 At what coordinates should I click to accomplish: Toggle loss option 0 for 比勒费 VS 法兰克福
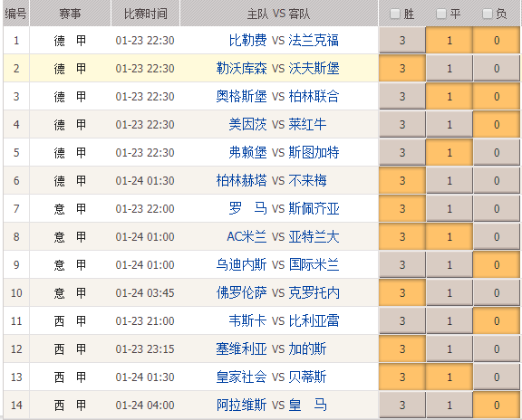click(497, 40)
